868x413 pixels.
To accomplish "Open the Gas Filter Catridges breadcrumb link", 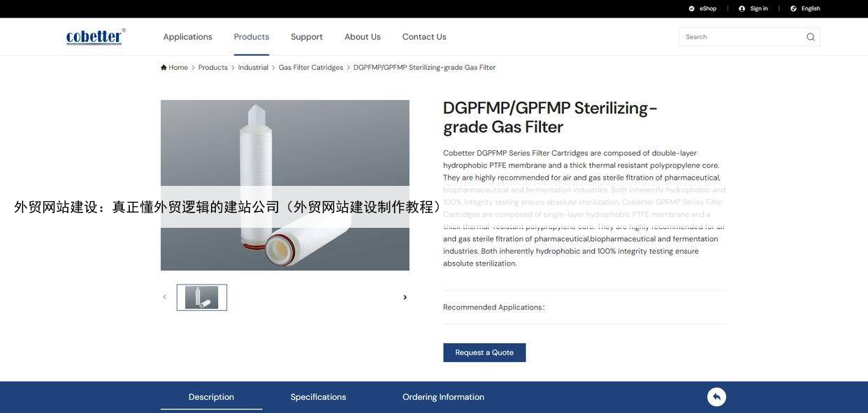I will [311, 68].
